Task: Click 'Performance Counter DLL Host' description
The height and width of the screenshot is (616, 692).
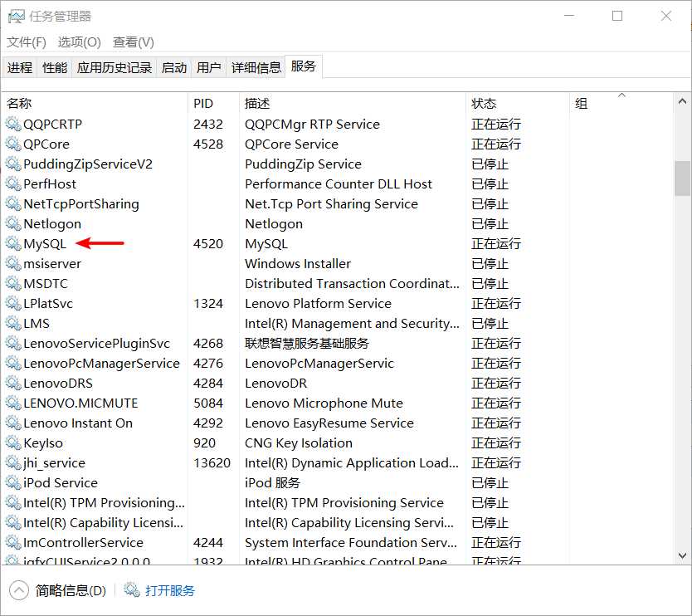Action: (339, 183)
